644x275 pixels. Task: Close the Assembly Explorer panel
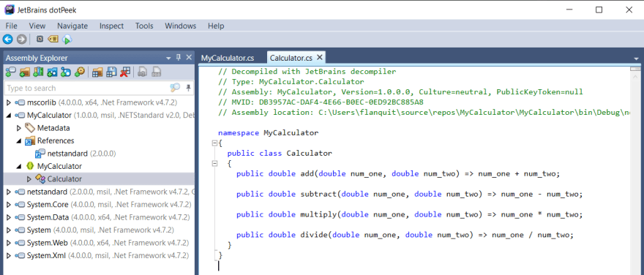tap(189, 58)
